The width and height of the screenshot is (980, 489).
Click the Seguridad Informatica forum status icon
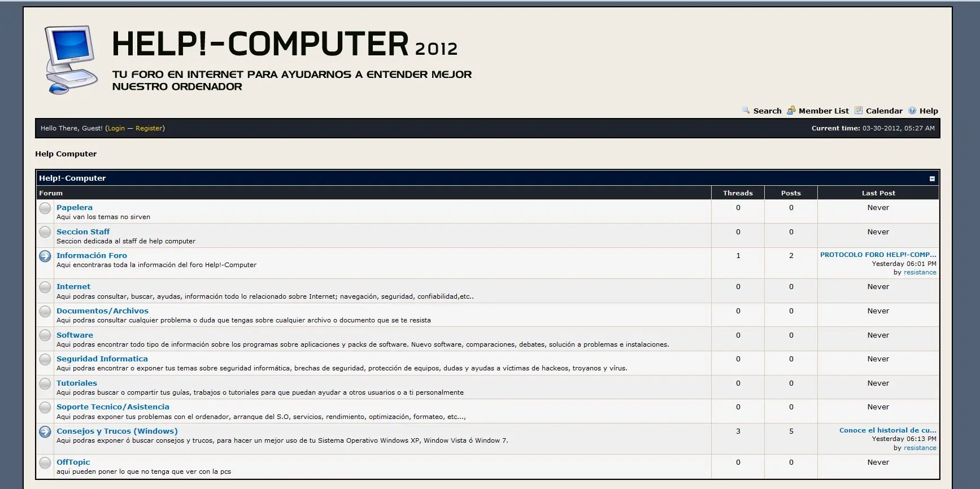(45, 359)
